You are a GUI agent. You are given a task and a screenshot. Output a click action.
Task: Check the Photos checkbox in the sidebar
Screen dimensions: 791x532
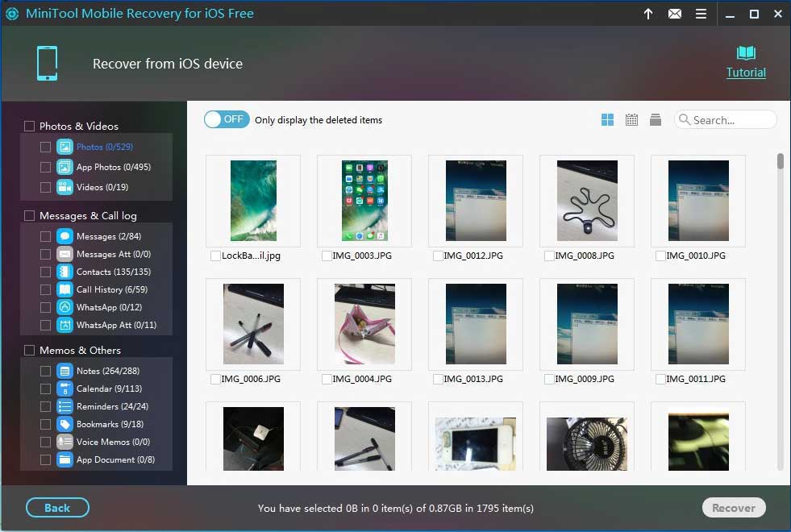click(45, 147)
